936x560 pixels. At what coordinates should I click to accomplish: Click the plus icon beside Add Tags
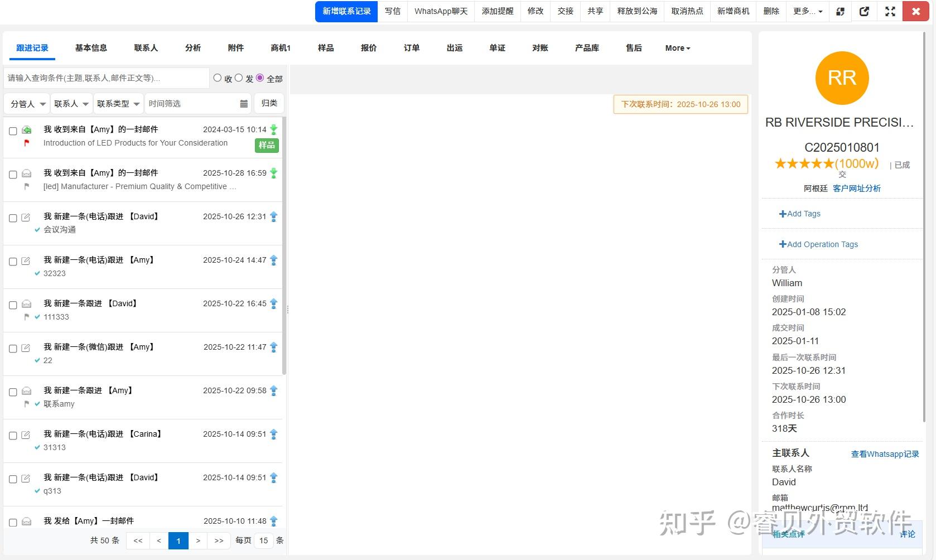(783, 214)
